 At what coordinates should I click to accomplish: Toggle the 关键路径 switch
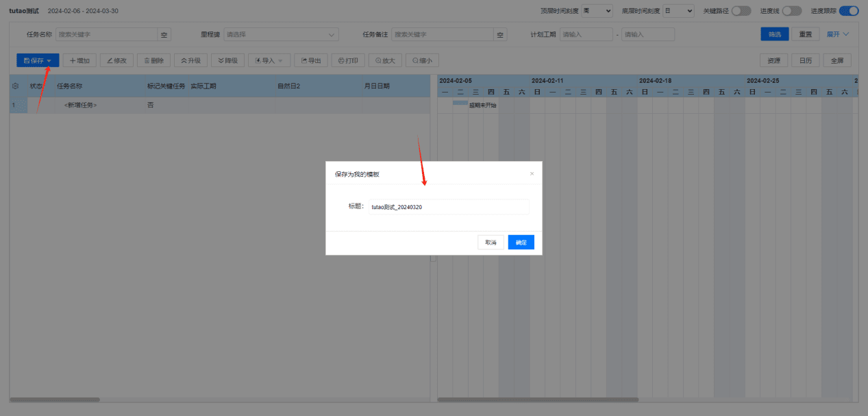click(741, 11)
